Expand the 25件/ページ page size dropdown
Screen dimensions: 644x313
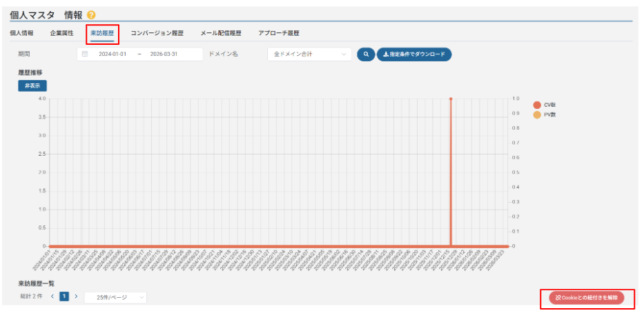115,297
